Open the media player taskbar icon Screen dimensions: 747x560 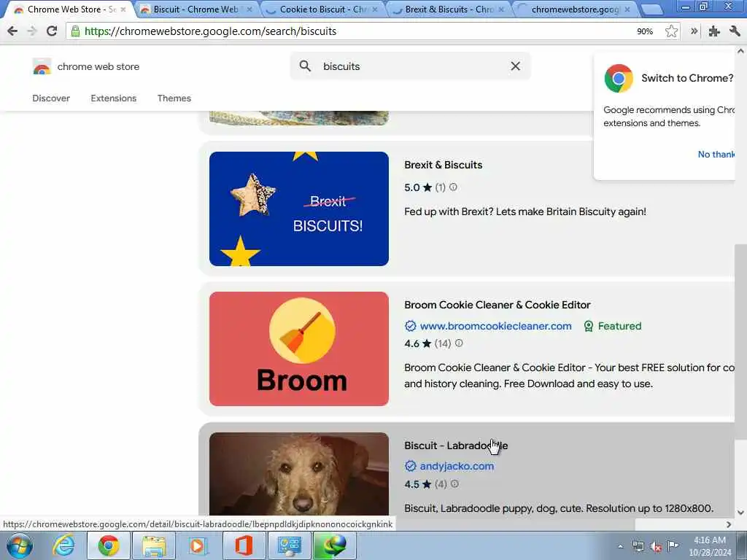[x=197, y=545]
